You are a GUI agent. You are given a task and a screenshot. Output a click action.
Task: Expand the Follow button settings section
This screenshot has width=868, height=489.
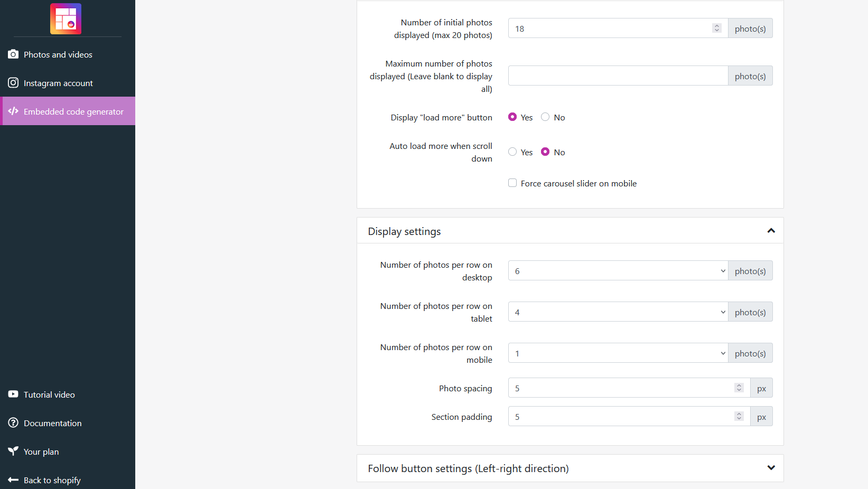click(x=771, y=468)
